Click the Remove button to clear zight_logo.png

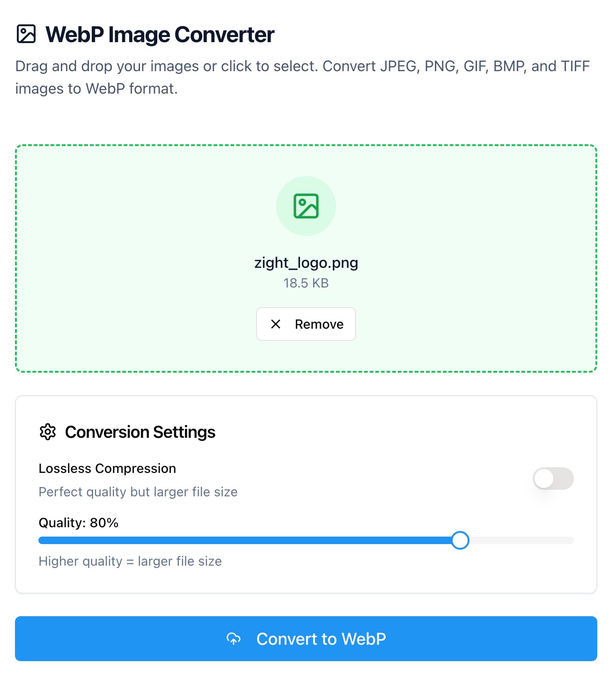tap(306, 324)
